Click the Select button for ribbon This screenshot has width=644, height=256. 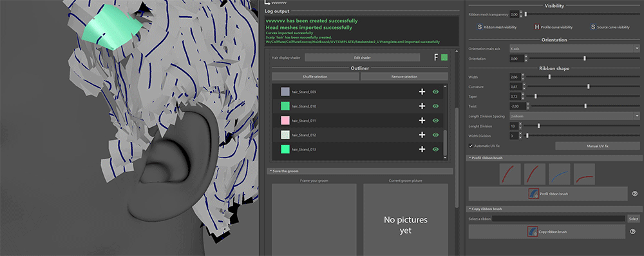coord(633,219)
